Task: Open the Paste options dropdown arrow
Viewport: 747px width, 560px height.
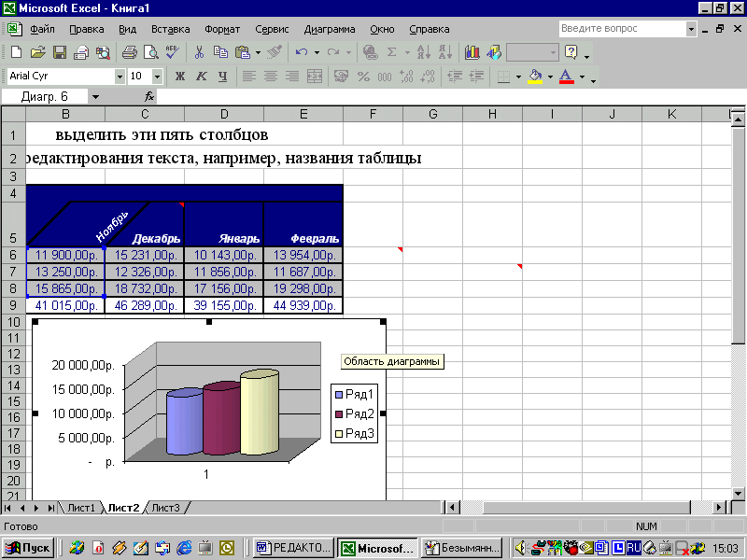Action: click(x=259, y=52)
